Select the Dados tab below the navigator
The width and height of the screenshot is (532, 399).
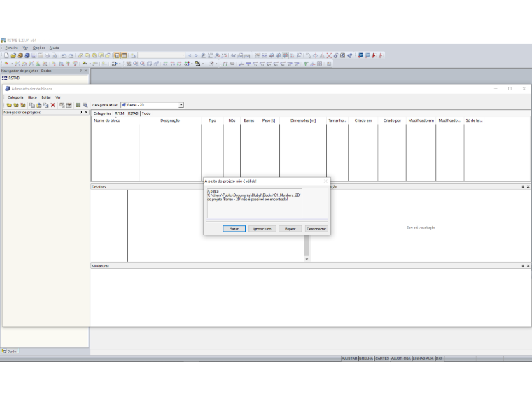[x=10, y=351]
